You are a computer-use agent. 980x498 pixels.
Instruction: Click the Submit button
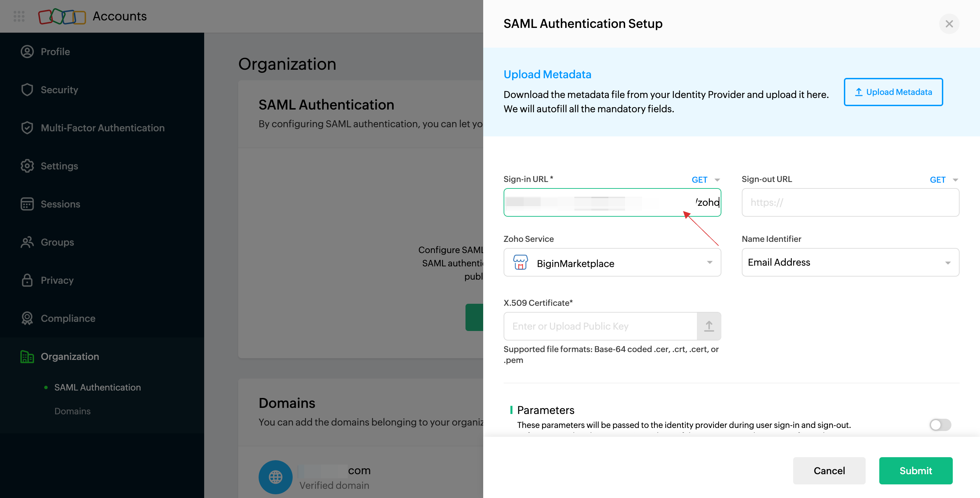[916, 471]
